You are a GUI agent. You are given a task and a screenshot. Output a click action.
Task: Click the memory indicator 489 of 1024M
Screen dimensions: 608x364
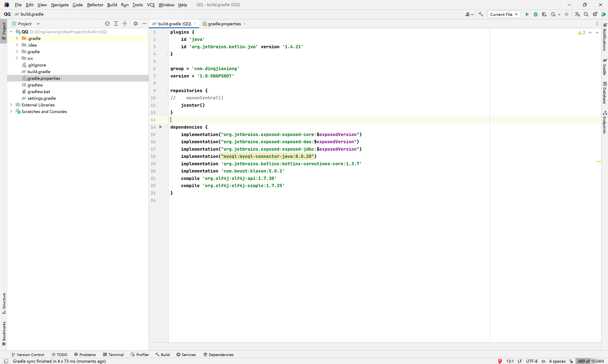point(590,361)
